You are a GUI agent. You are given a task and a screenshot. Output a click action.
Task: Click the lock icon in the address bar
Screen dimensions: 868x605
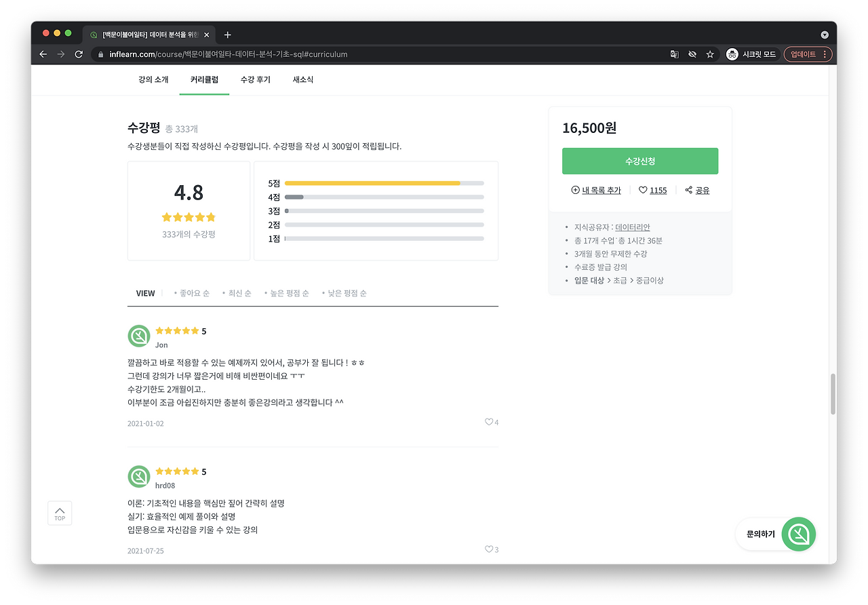100,54
